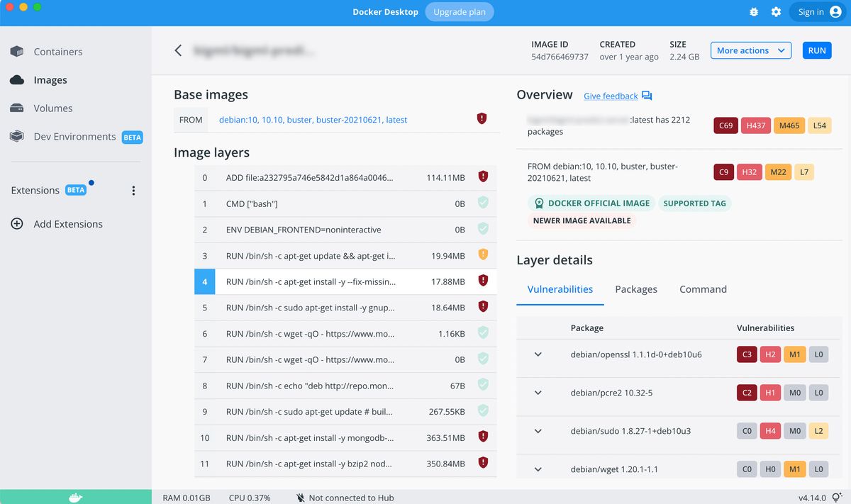851x504 pixels.
Task: Click the M465 medium severity badge
Action: click(789, 125)
